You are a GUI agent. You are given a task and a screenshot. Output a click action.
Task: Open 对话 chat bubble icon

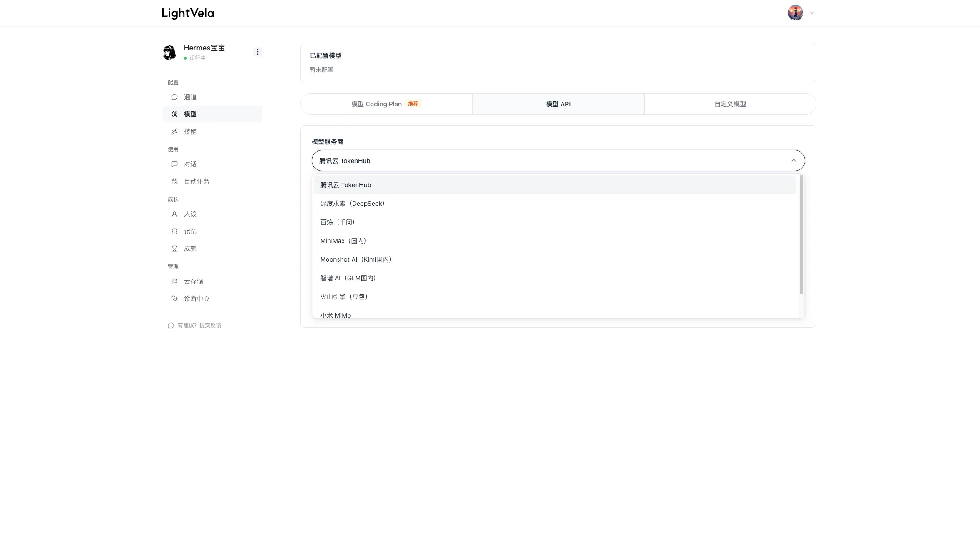174,164
